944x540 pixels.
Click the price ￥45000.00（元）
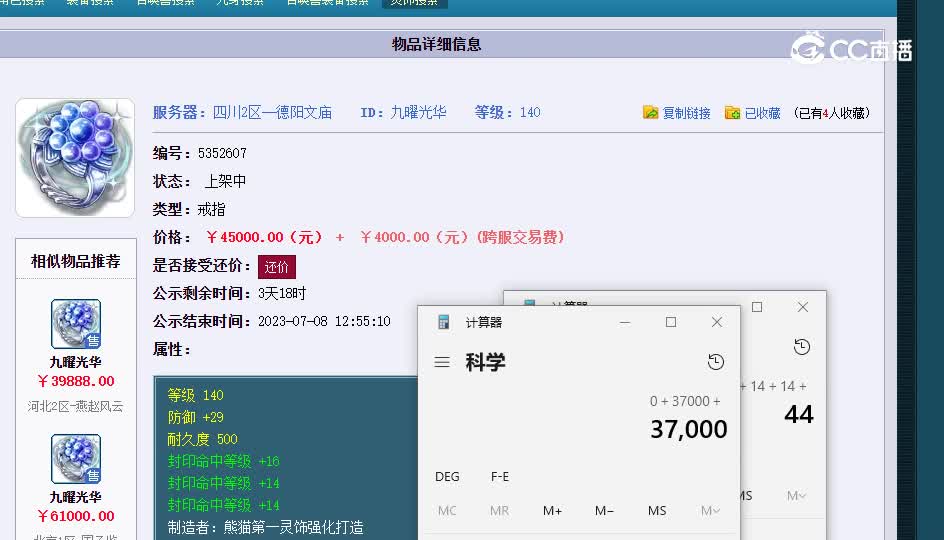(264, 237)
